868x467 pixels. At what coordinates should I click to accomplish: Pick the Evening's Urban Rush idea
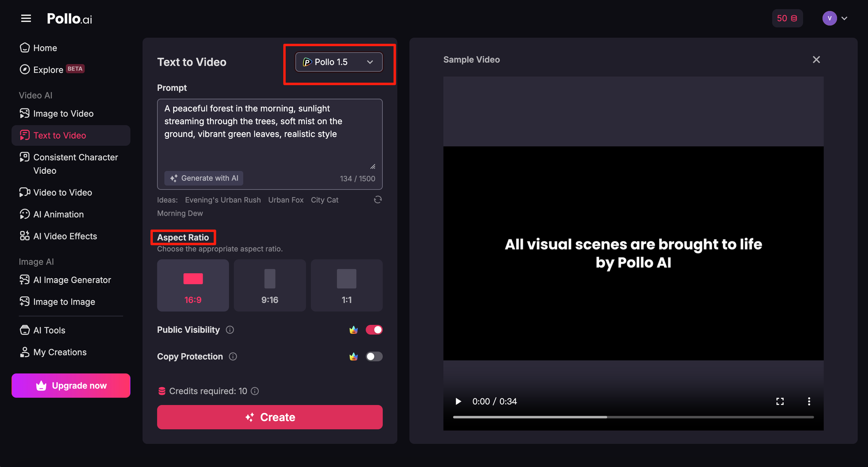[223, 200]
